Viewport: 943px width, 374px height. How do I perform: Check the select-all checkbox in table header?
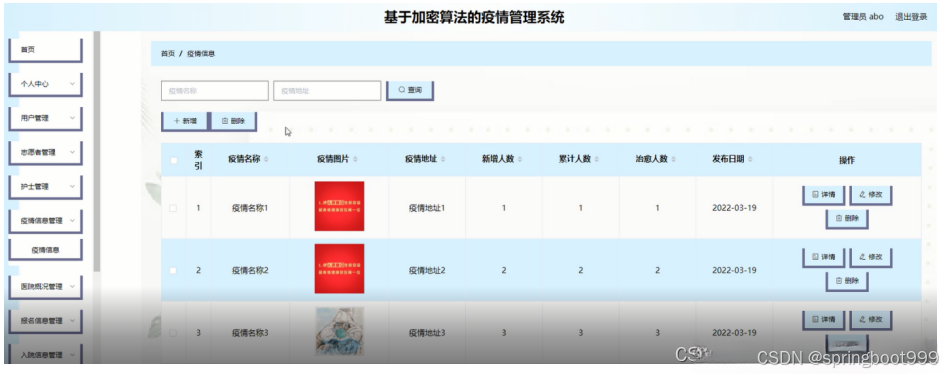point(174,160)
